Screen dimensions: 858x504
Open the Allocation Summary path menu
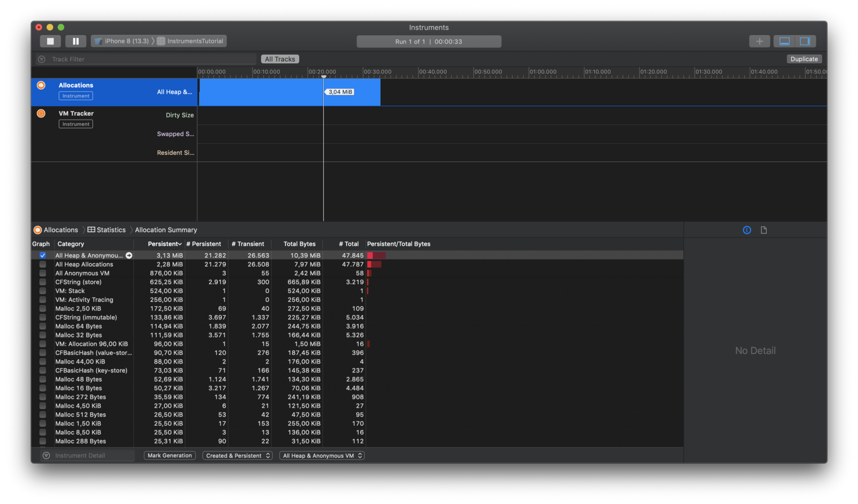point(166,230)
